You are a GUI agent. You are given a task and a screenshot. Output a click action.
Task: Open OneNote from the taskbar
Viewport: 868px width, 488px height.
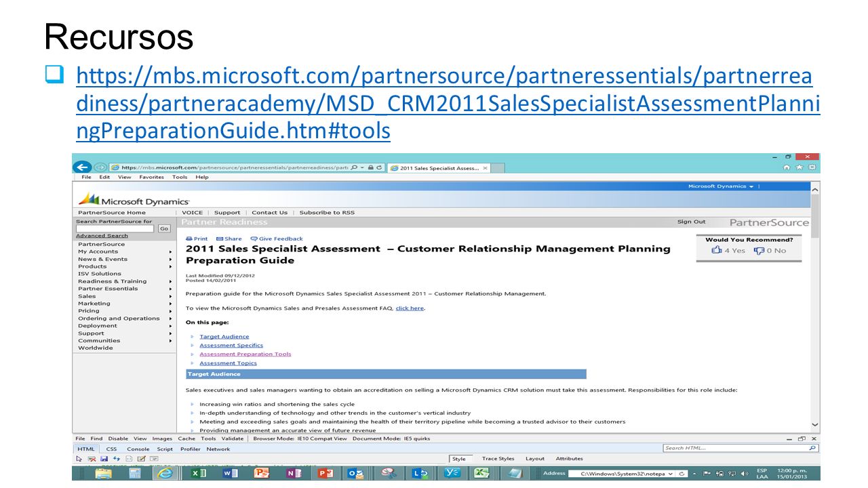click(x=294, y=473)
